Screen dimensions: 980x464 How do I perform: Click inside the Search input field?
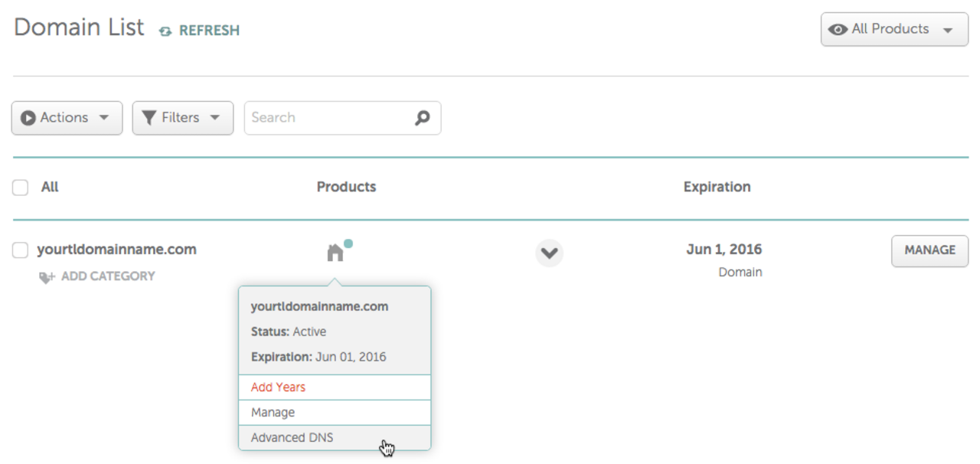click(322, 118)
